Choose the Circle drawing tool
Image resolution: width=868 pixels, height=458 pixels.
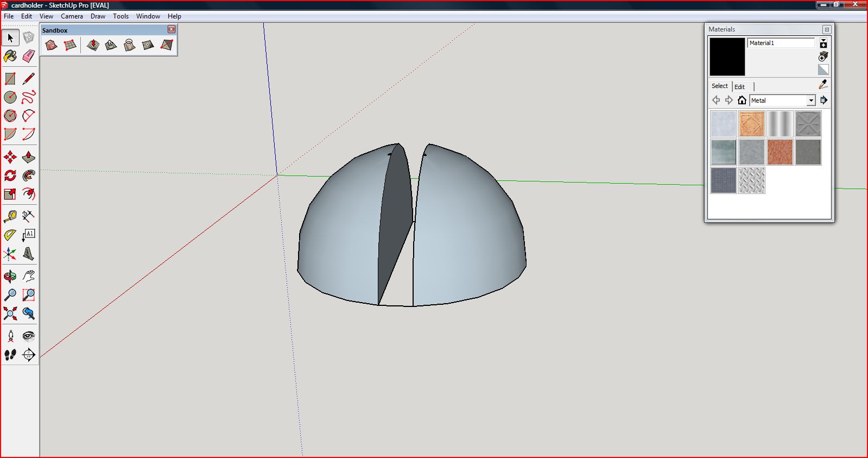(10, 97)
